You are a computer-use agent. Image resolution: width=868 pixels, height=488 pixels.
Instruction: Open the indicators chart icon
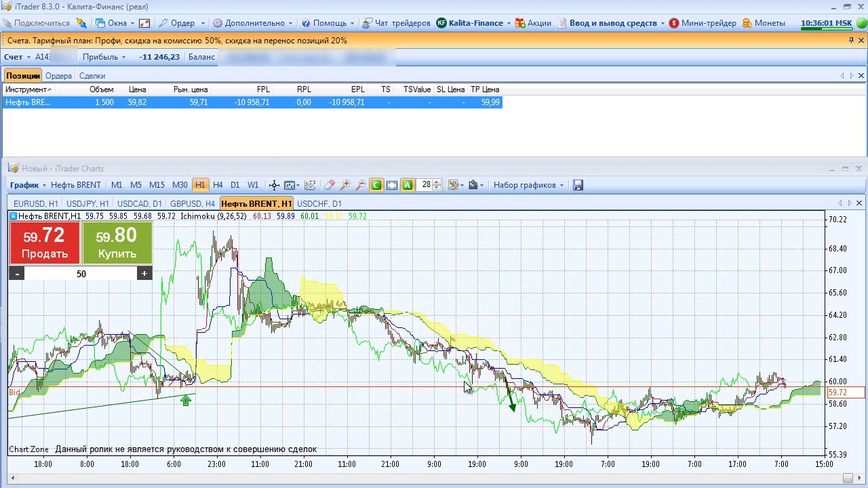pos(311,185)
